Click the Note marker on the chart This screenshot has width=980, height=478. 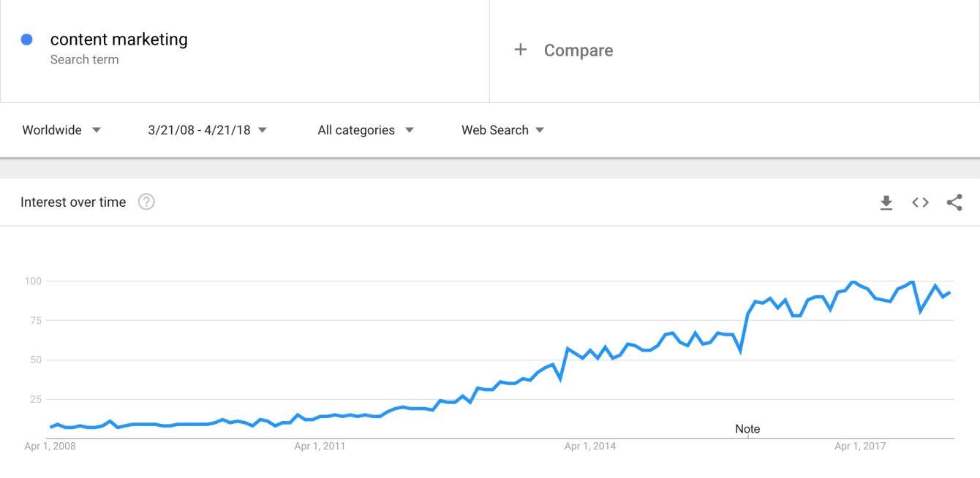pos(747,429)
